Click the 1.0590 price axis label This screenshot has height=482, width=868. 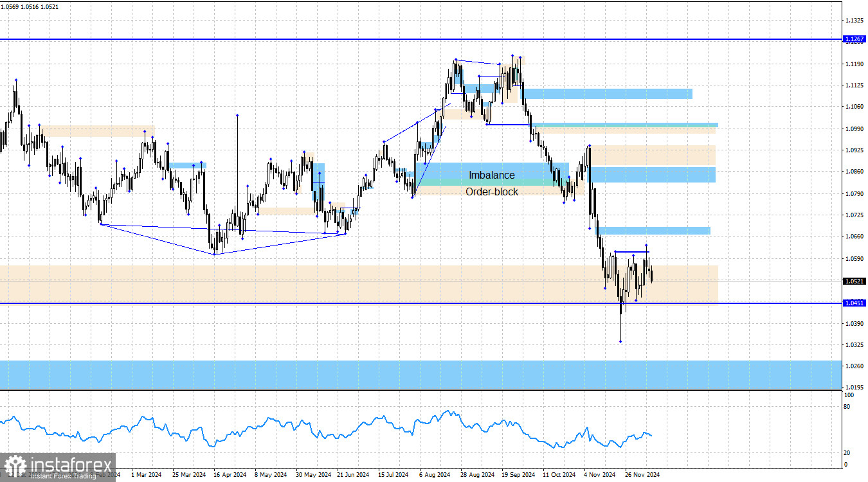(855, 259)
